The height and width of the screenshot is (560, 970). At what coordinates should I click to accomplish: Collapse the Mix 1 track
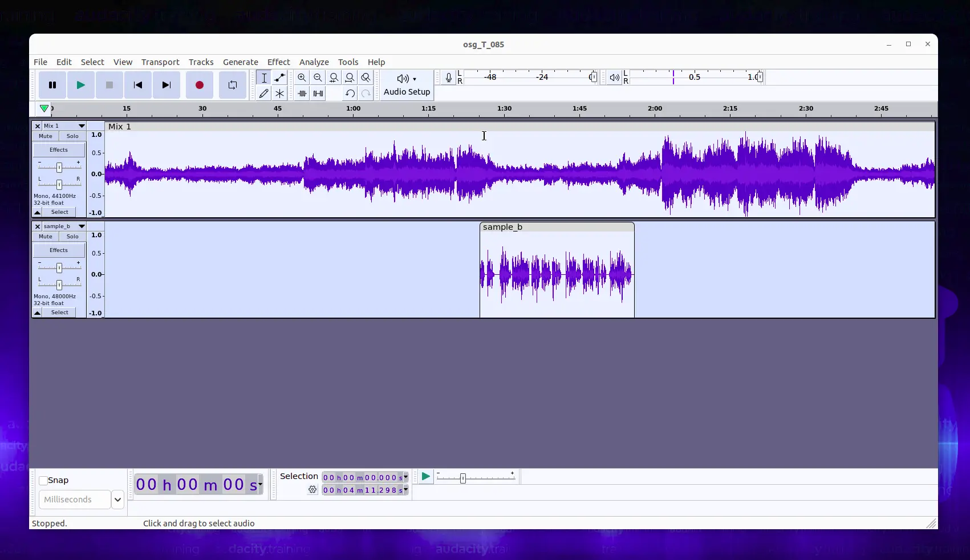pyautogui.click(x=38, y=212)
